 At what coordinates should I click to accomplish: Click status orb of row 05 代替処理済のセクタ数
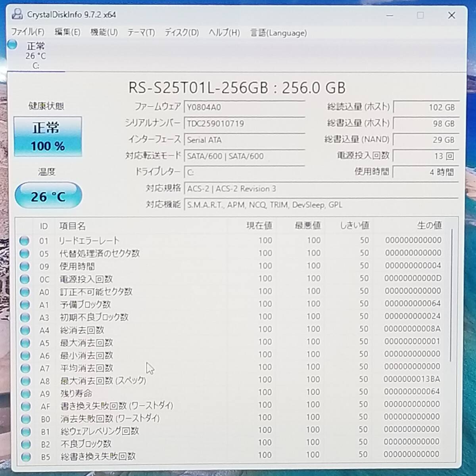(25, 253)
